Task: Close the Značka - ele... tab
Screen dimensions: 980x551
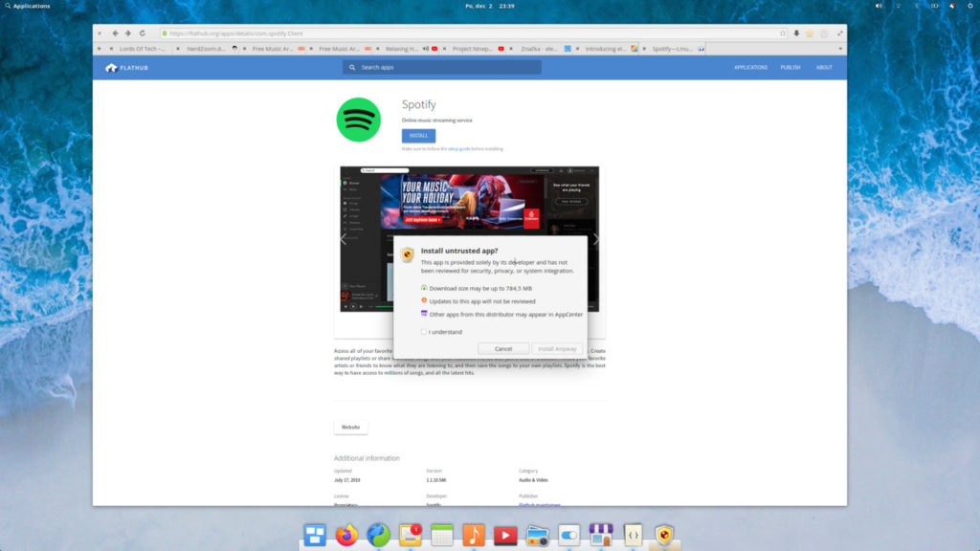Action: click(x=511, y=49)
